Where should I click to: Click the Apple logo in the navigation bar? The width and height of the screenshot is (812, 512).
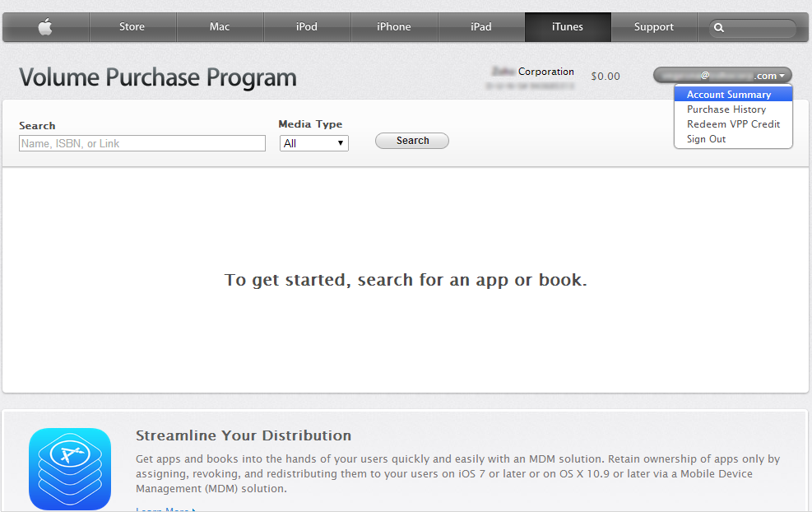(x=45, y=27)
